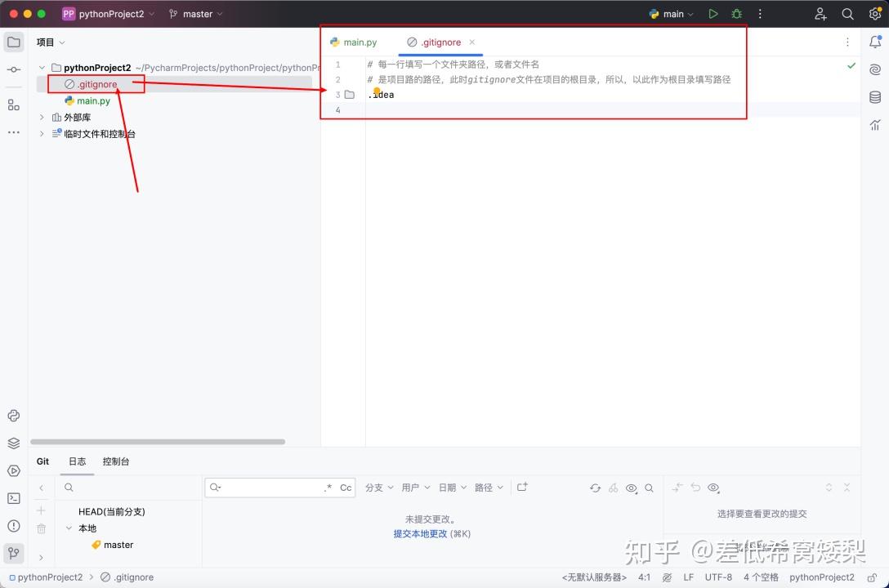Open the 路径 filter dropdown
Viewport: 889px width, 588px height.
tap(489, 488)
